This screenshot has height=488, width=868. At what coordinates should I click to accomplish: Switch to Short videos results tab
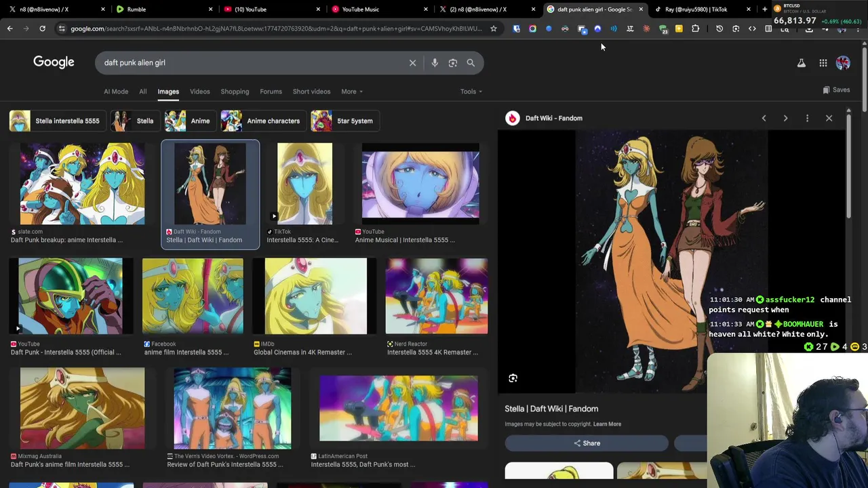tap(311, 91)
